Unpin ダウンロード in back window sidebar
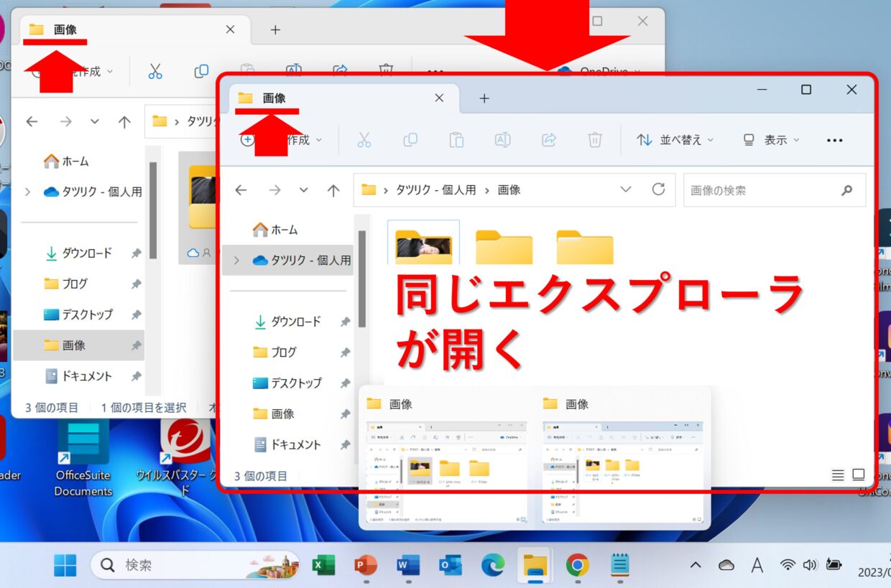Image resolution: width=891 pixels, height=588 pixels. coord(136,254)
